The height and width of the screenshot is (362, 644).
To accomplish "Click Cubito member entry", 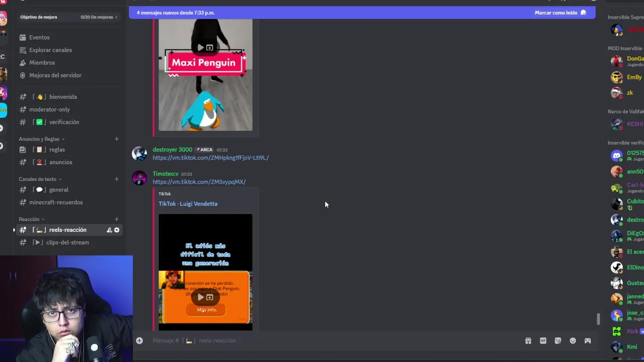I will click(626, 204).
